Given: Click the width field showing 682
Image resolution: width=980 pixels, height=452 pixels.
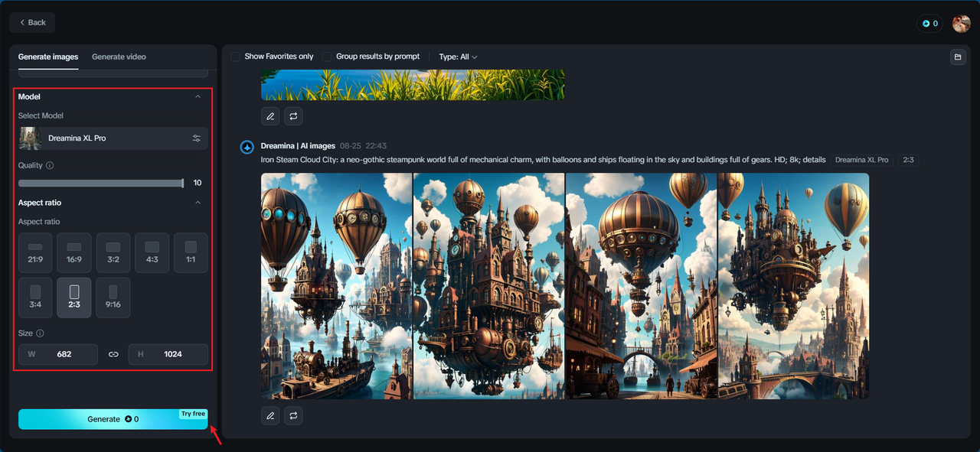Looking at the screenshot, I should point(58,354).
